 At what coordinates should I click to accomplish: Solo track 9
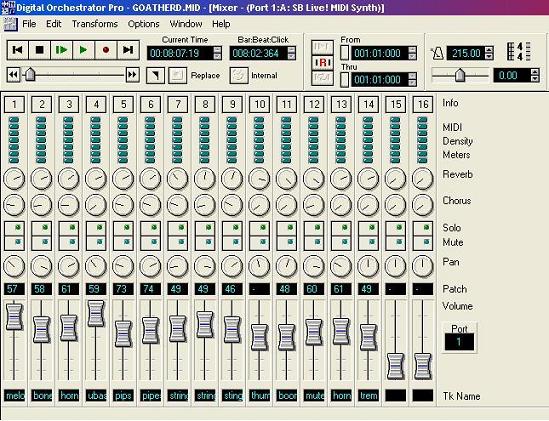pyautogui.click(x=232, y=228)
